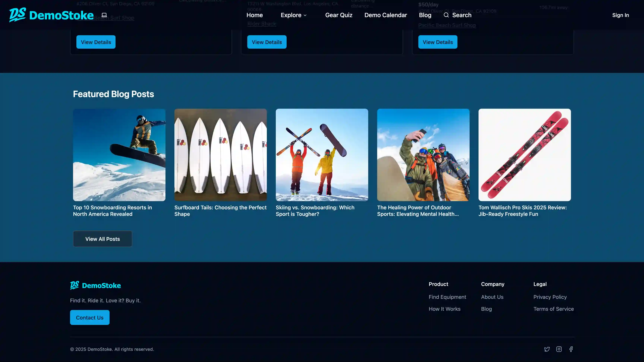Click the laptop icon beside the DemoStoke logo
The height and width of the screenshot is (362, 644).
tap(104, 15)
